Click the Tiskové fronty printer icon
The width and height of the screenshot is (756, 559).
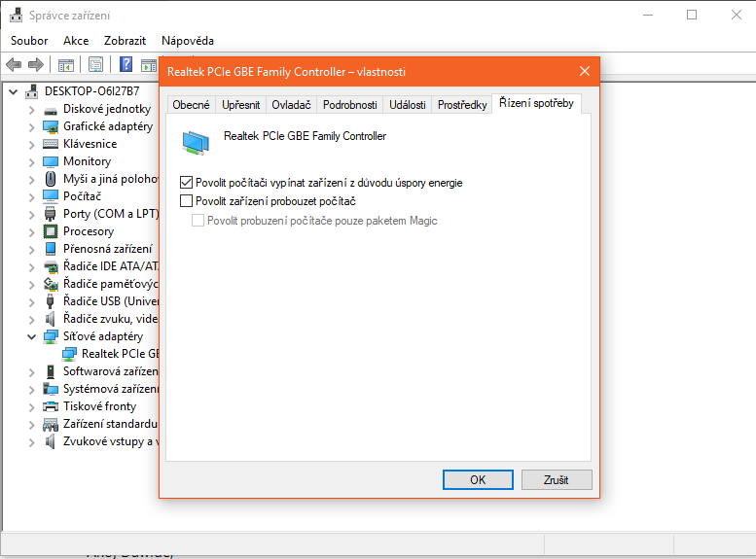point(51,406)
